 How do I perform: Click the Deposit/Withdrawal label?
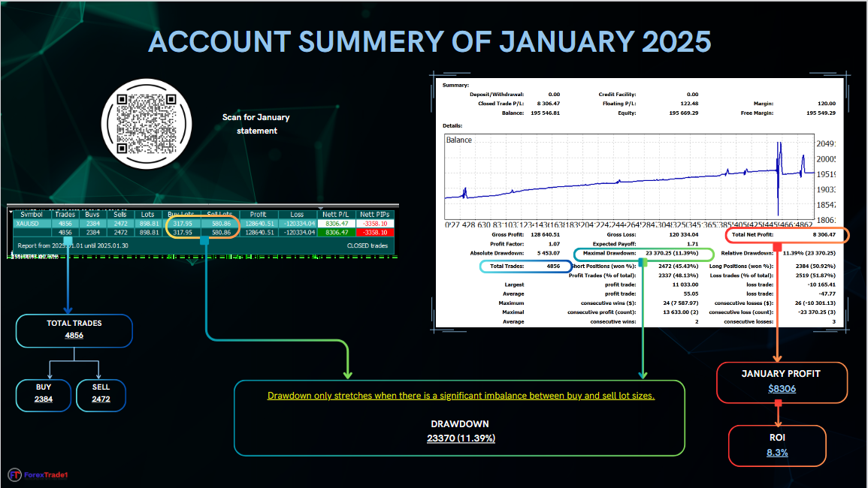[496, 95]
